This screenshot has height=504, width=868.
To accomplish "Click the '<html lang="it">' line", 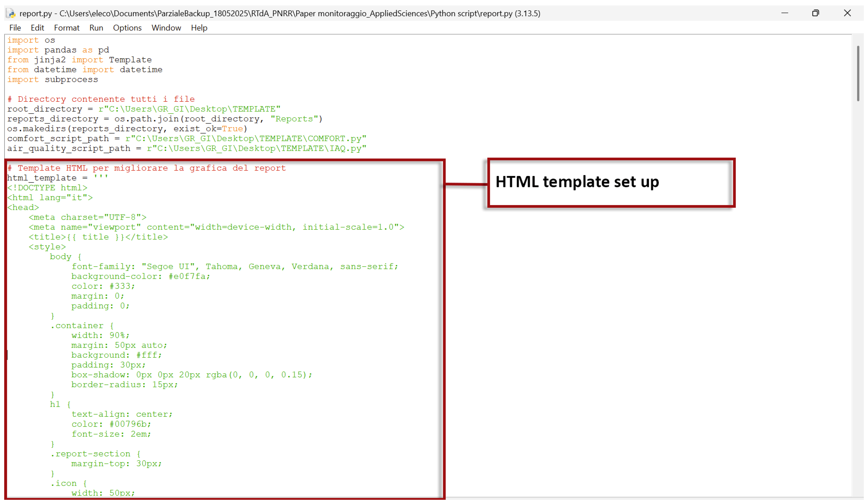I will pos(50,198).
